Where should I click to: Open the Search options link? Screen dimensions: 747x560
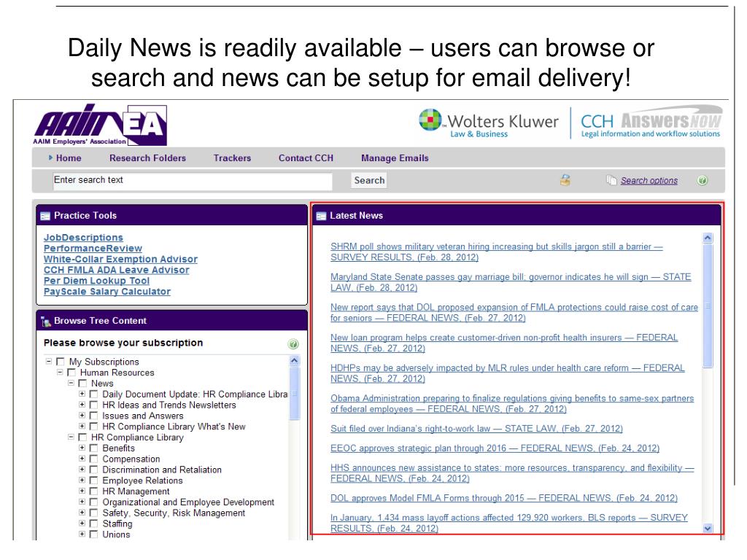click(649, 181)
